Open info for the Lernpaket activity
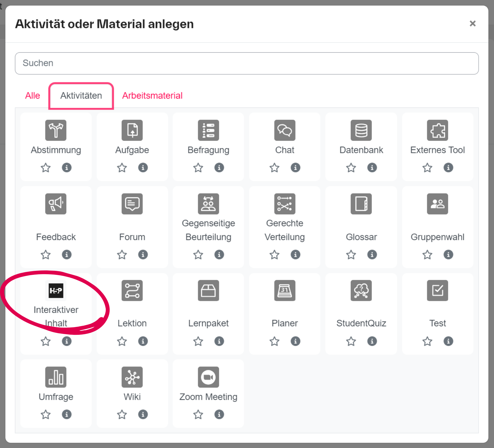Viewport: 494px width, 448px height. (x=219, y=341)
